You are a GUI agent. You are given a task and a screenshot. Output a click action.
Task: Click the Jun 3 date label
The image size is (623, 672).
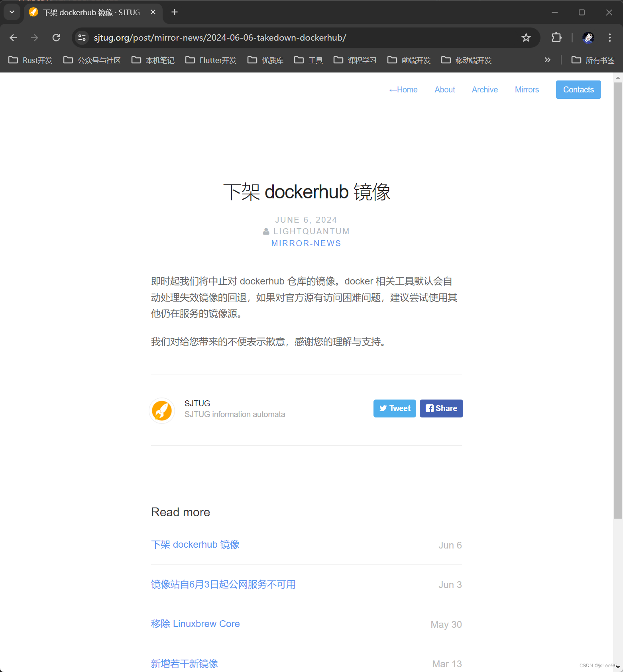450,585
